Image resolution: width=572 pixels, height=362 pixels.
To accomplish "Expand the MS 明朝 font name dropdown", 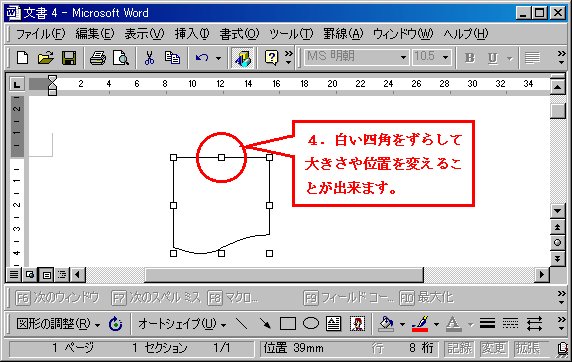I will click(x=403, y=58).
